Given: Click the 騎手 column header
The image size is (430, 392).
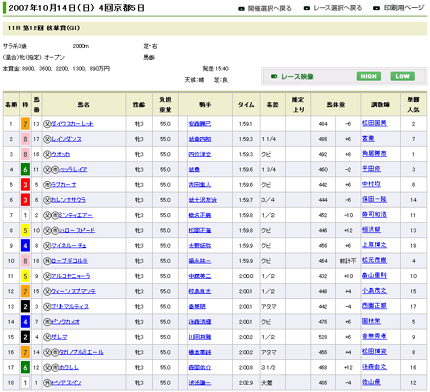Looking at the screenshot, I should [205, 105].
